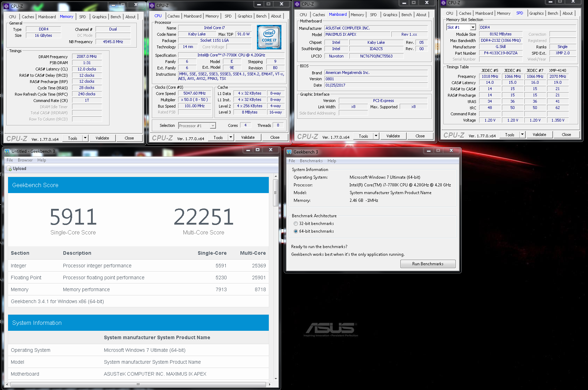This screenshot has width=588, height=390.
Task: Click Upload in Geekbench results toolbar
Action: (17, 169)
